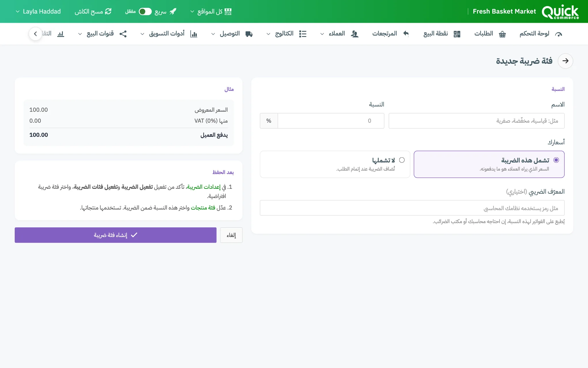
Task: Expand the قنوات البيع sales channels menu
Action: [x=102, y=34]
